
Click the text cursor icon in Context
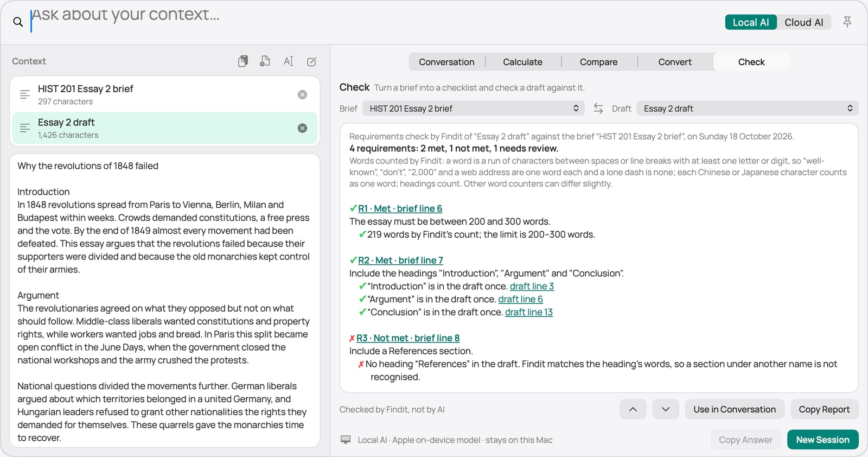click(289, 61)
